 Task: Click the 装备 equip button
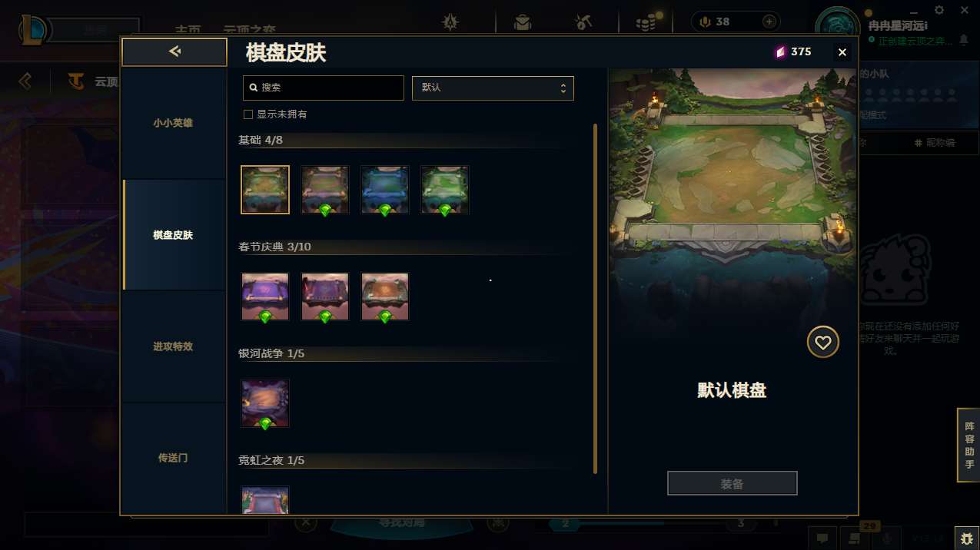(x=733, y=484)
